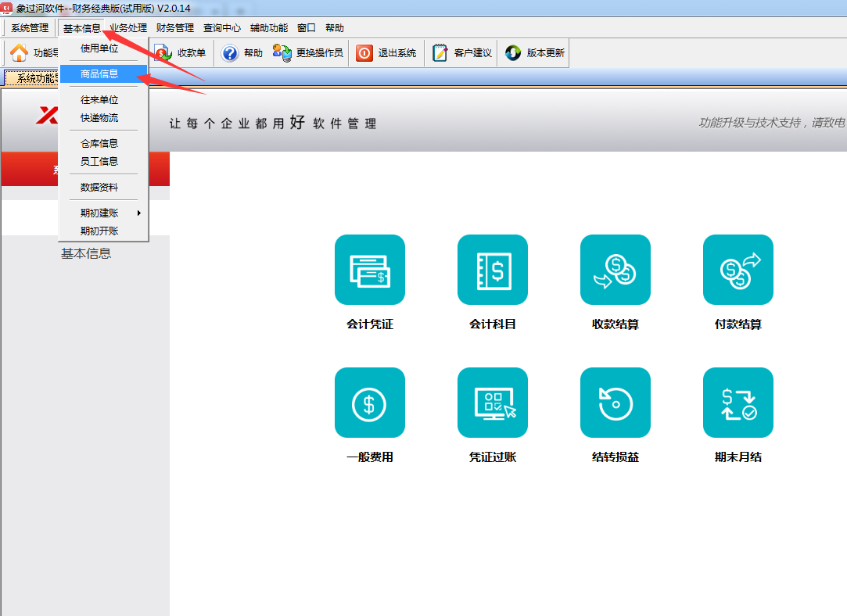Open the 凭证过账 icon tile

[492, 403]
